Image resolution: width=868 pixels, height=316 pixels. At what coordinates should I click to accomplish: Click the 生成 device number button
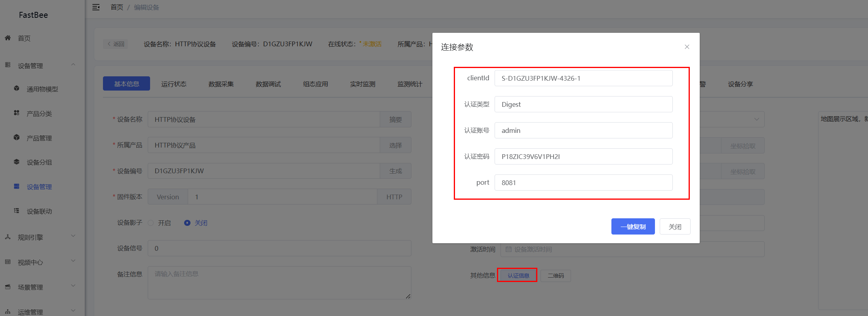pos(395,171)
